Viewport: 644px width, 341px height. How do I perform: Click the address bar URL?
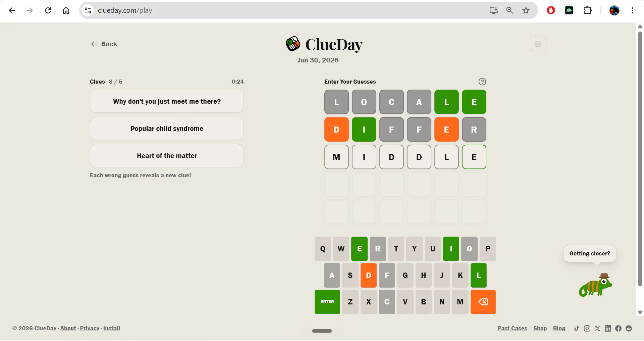point(125,10)
